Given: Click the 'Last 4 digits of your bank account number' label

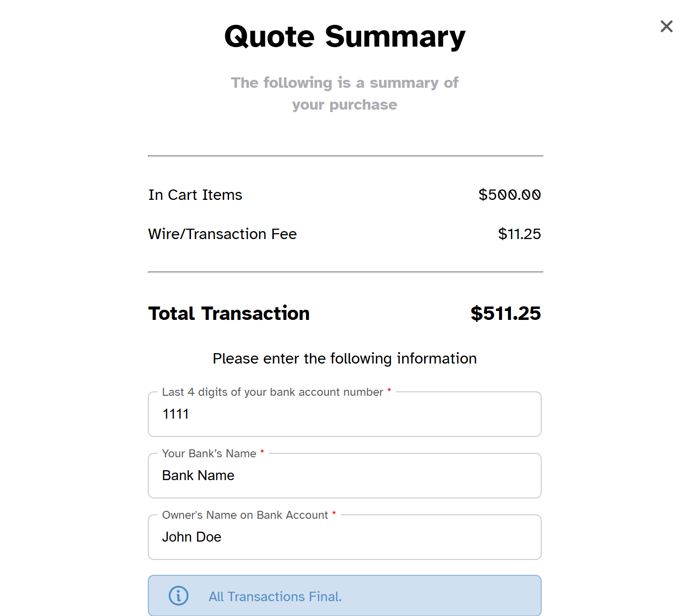Looking at the screenshot, I should tap(272, 392).
